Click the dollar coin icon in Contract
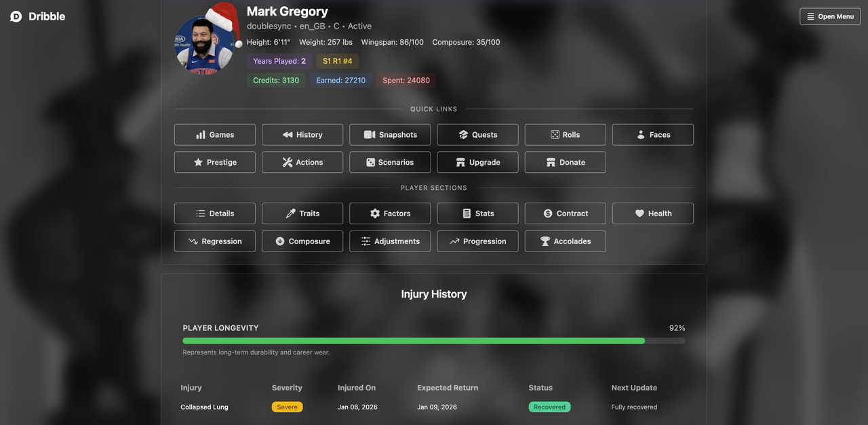868x425 pixels. (x=548, y=214)
